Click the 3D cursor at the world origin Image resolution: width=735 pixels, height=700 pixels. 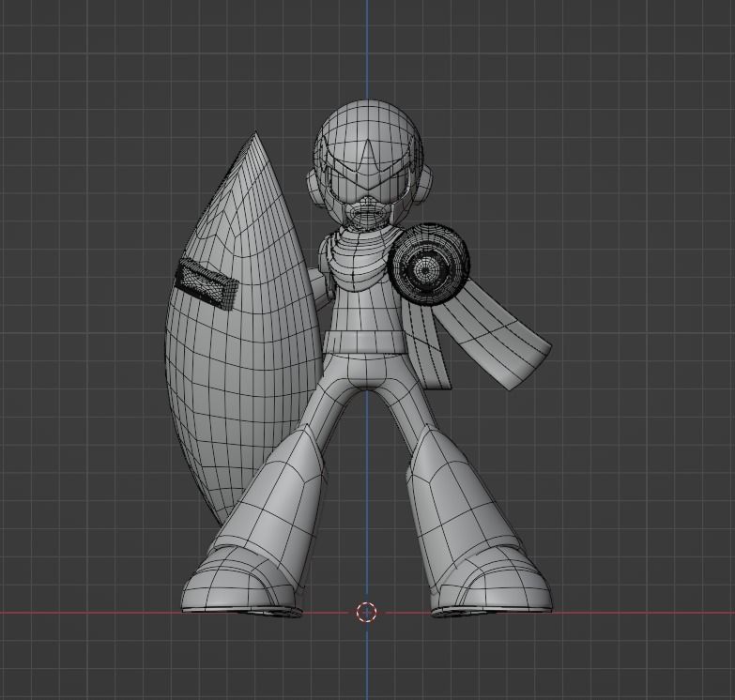coord(366,612)
